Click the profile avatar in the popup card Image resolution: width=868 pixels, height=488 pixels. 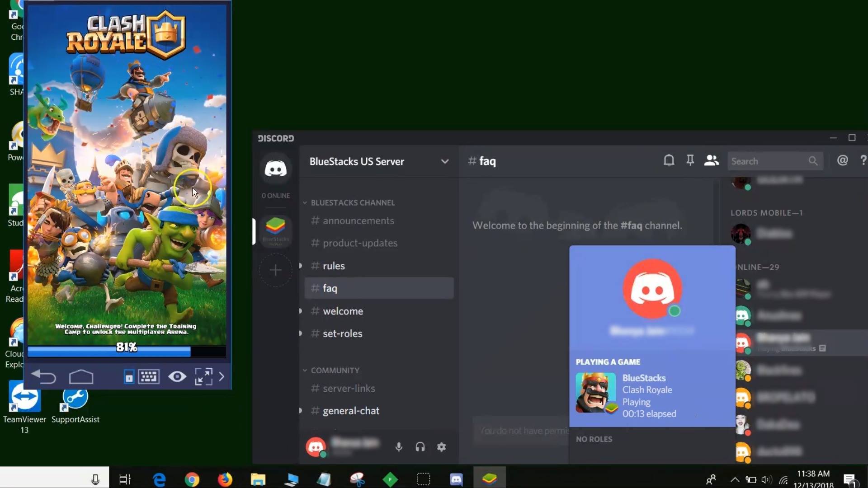[652, 289]
